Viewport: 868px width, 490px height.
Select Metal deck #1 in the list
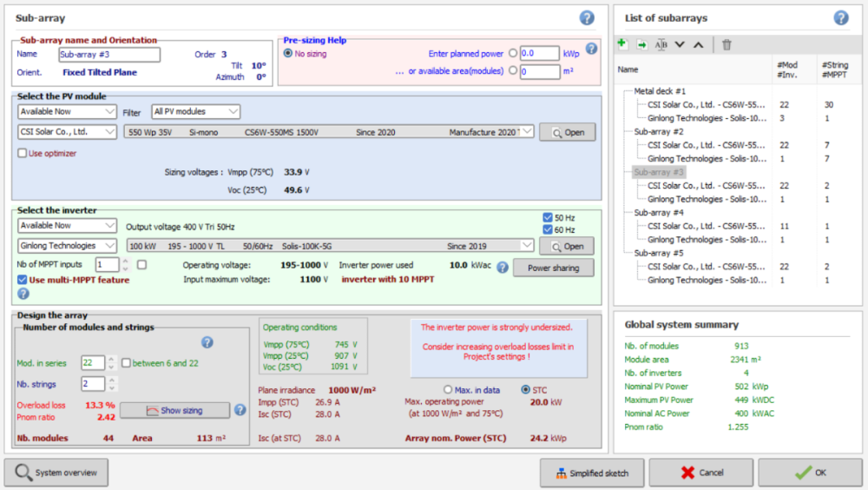[x=660, y=91]
